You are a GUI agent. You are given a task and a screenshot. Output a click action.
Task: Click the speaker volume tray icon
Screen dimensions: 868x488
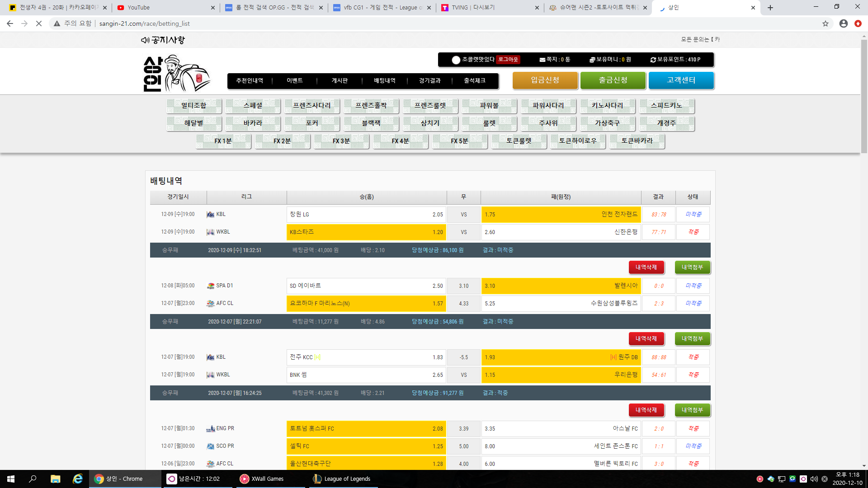[x=814, y=479]
